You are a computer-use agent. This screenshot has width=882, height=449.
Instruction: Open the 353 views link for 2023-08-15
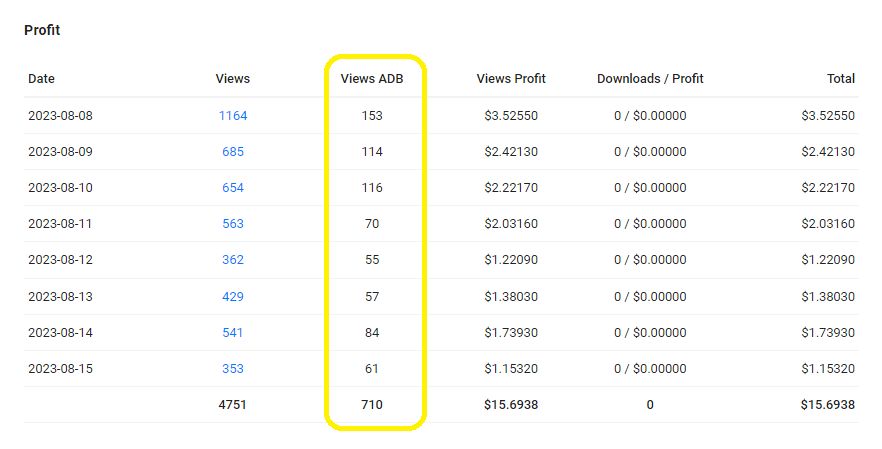tap(233, 369)
